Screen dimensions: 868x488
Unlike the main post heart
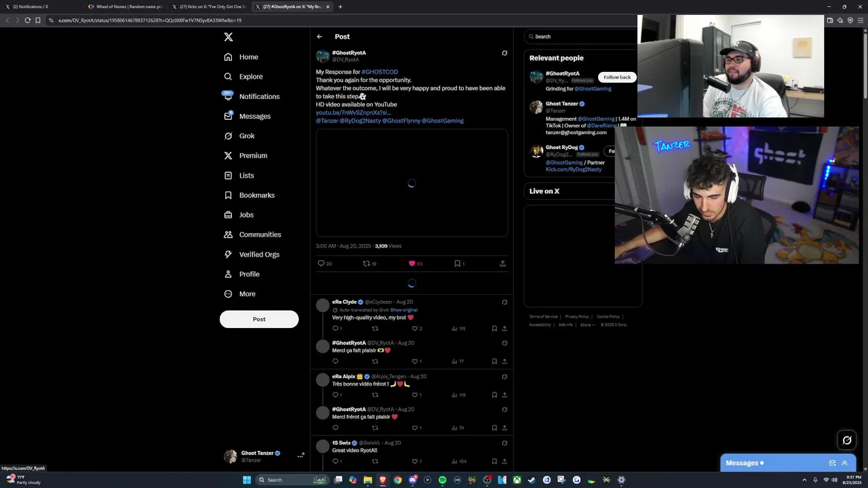pos(412,264)
